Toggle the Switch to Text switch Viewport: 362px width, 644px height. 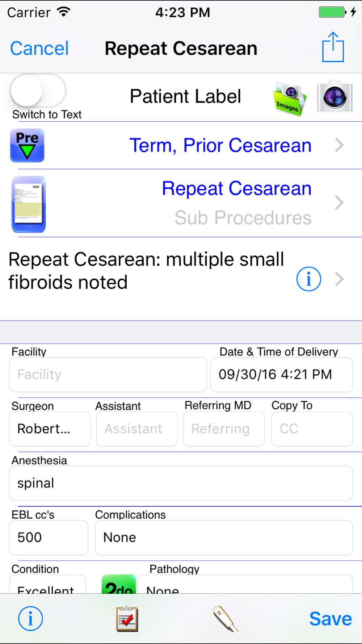coord(38,91)
